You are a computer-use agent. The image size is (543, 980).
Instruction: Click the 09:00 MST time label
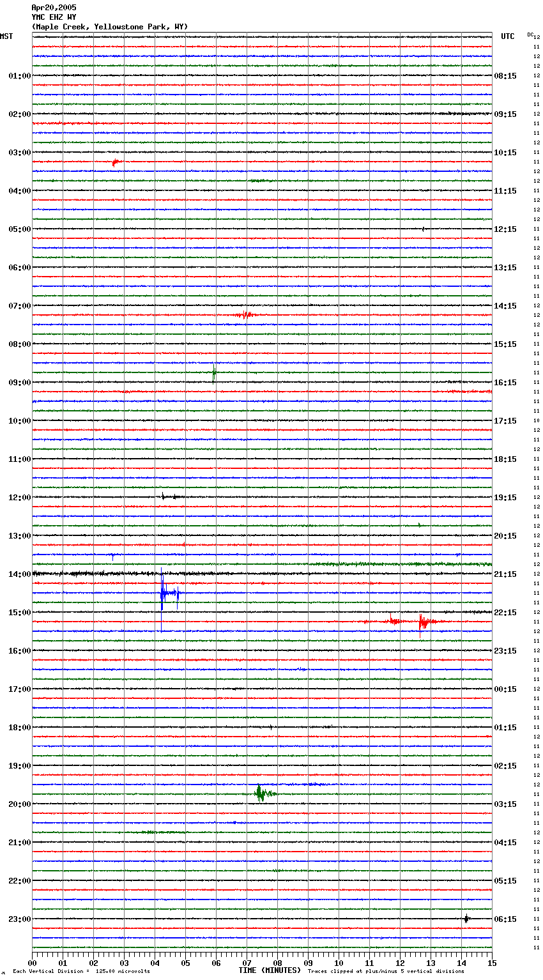(x=20, y=383)
